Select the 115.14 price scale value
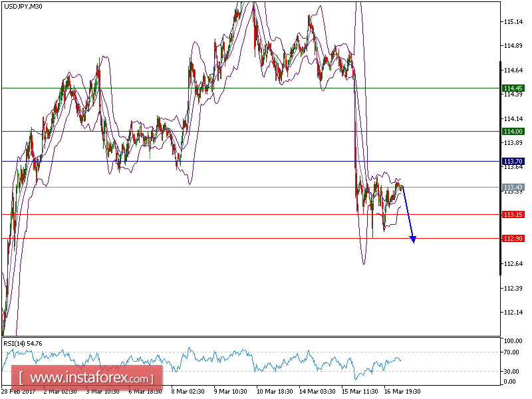Viewport: 532px width, 399px height. tap(513, 22)
